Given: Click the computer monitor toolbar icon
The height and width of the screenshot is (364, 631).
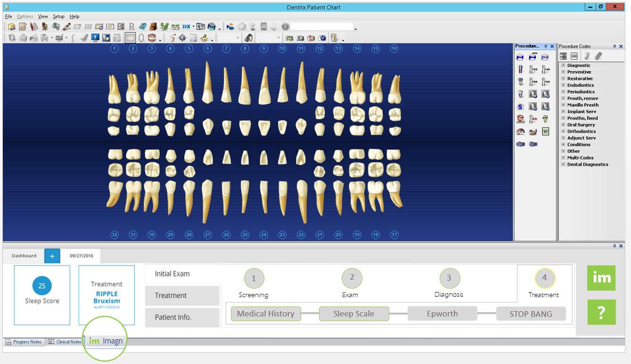Looking at the screenshot, I should point(95,38).
